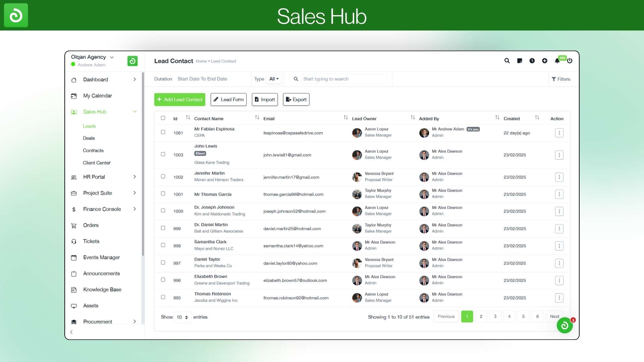Collapse the Sales Hub section chevron

click(x=135, y=112)
